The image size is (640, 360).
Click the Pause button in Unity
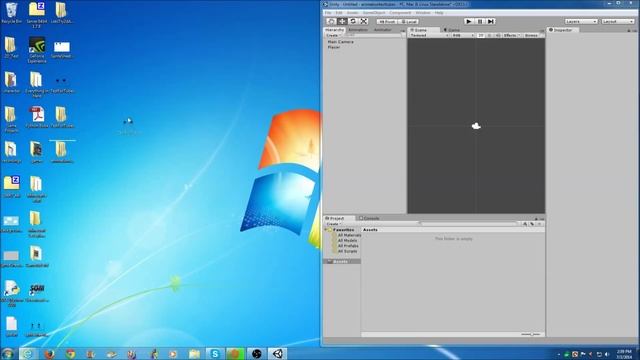(480, 21)
